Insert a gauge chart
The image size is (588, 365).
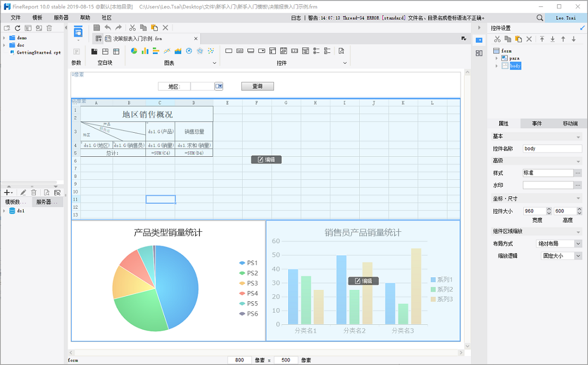(189, 51)
